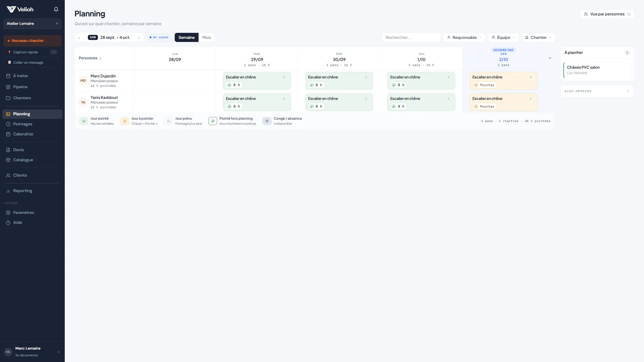Open the Responsable filter dropdown
Image resolution: width=644 pixels, height=362 pixels.
(464, 38)
